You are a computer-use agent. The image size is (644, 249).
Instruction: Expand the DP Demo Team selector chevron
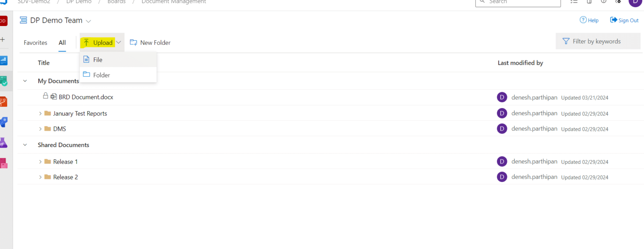point(88,21)
